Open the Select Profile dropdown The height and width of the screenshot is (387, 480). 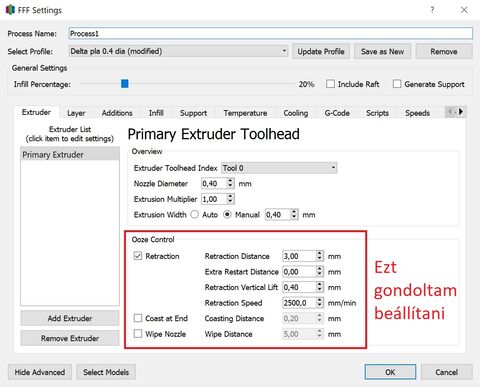178,51
